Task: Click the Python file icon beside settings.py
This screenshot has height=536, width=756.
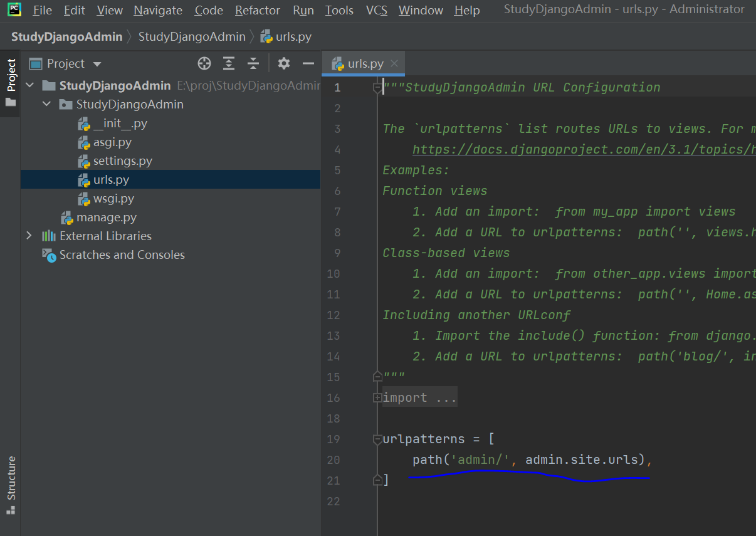Action: click(84, 161)
